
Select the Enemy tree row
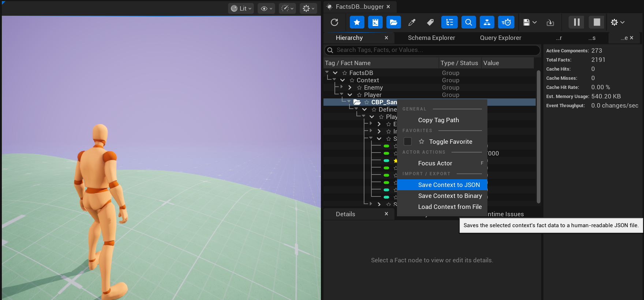point(430,87)
